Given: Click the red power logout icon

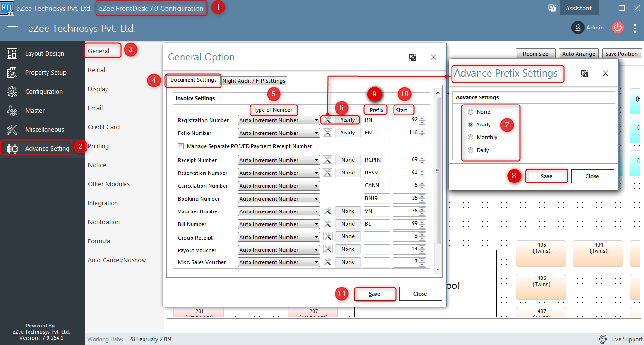Looking at the screenshot, I should tap(617, 28).
